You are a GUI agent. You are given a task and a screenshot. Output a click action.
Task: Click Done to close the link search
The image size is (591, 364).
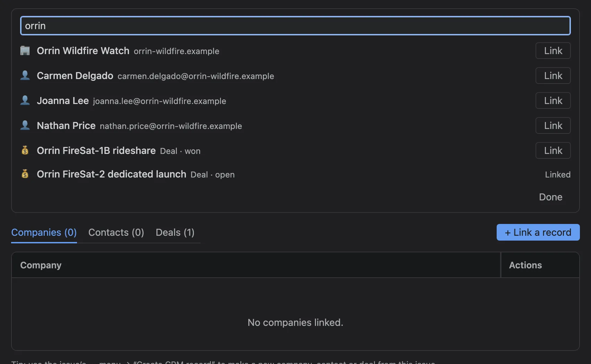(550, 197)
